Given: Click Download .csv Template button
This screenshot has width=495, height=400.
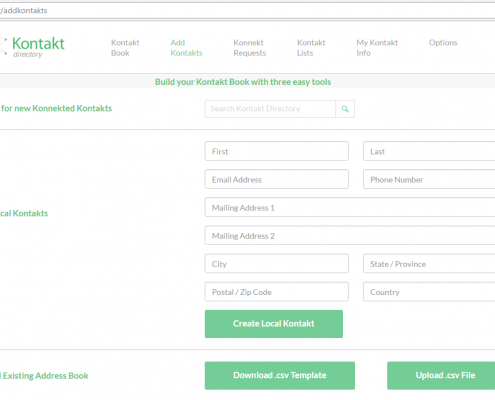Looking at the screenshot, I should click(x=280, y=375).
